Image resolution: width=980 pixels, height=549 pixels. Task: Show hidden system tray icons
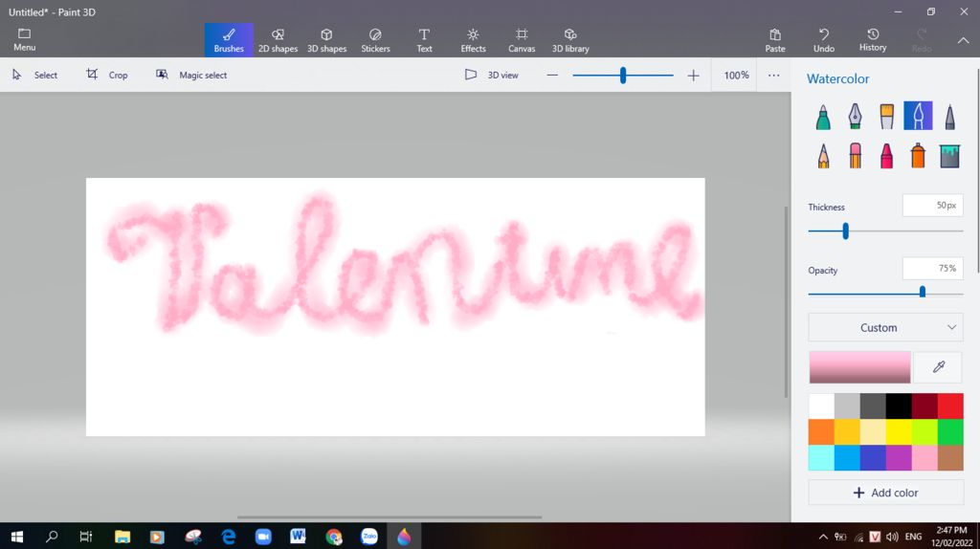click(x=823, y=537)
